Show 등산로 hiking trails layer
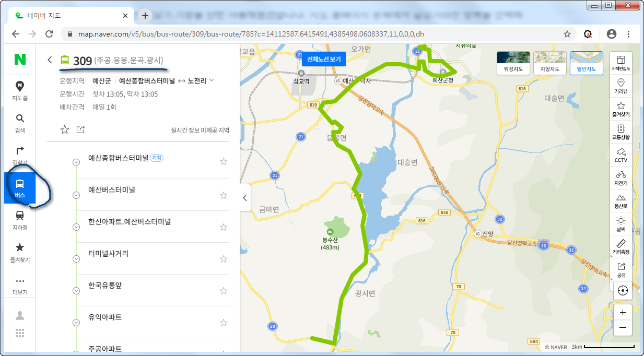 [621, 200]
